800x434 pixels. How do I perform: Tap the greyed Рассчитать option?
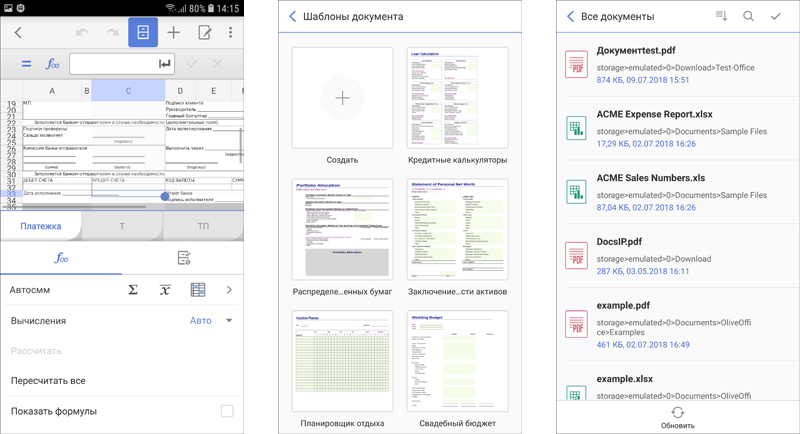[x=36, y=351]
